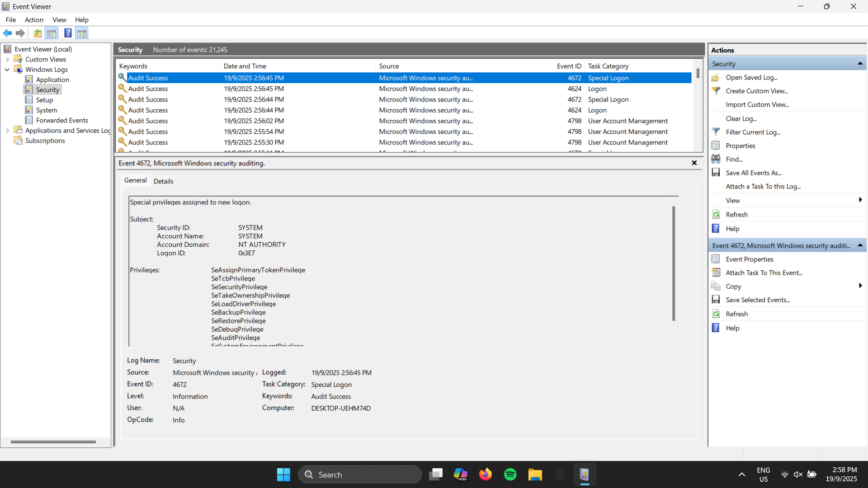The image size is (868, 488).
Task: Expand the Custom Views tree node
Action: pos(8,59)
